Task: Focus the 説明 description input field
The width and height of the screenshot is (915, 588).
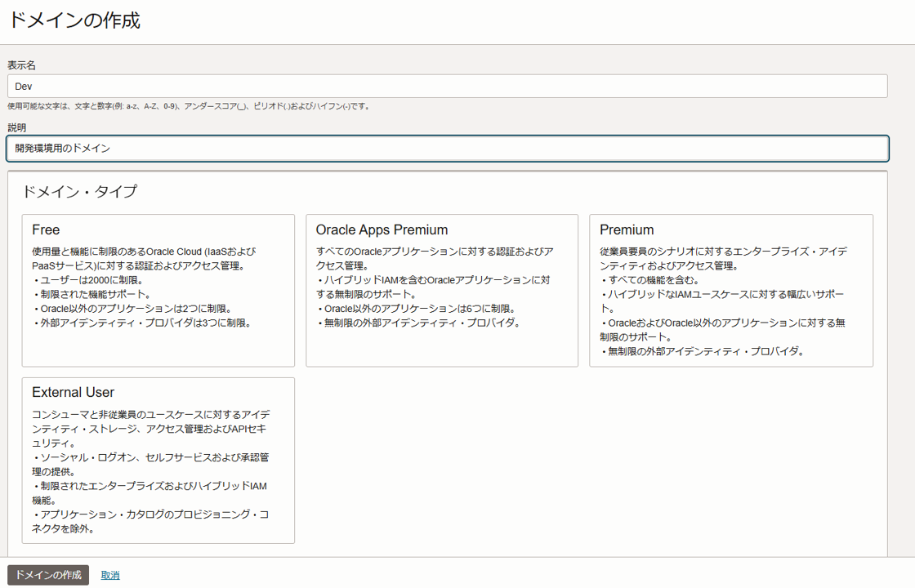Action: click(448, 148)
